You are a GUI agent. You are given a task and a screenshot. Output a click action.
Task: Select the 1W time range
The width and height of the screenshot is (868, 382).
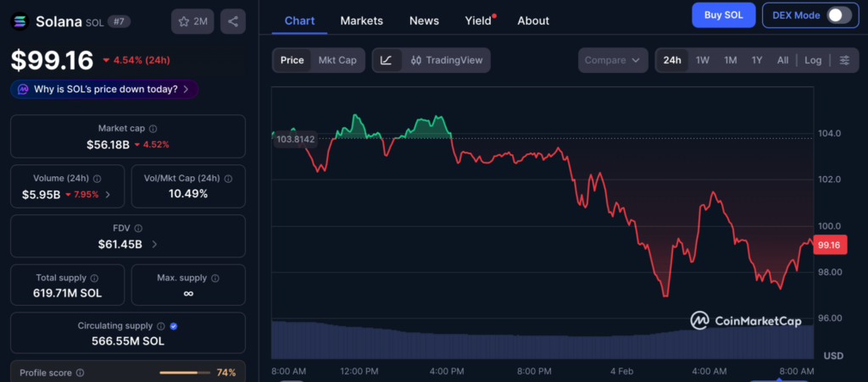pyautogui.click(x=703, y=60)
